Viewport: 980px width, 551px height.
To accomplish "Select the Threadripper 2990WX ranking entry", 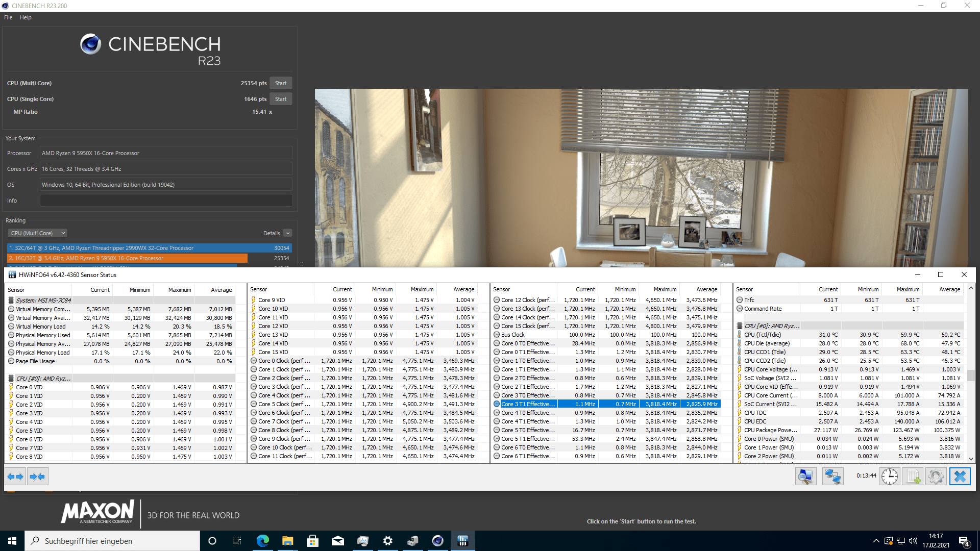I will pos(149,248).
